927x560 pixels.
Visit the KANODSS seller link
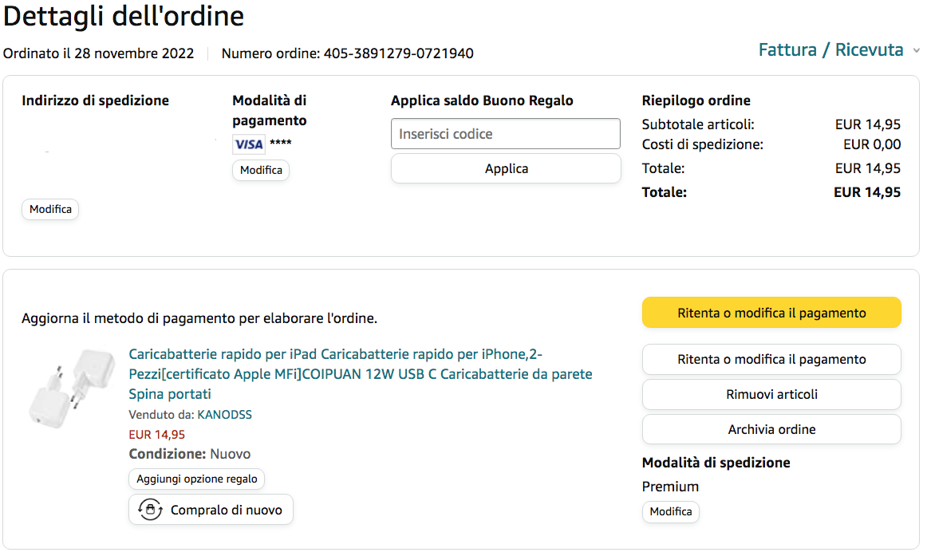pyautogui.click(x=224, y=415)
